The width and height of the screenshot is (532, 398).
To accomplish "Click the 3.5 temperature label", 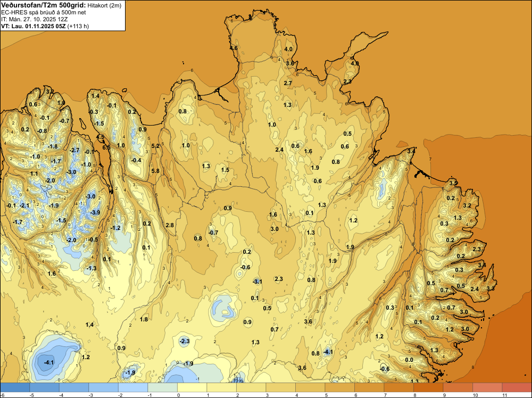I will point(453,183).
